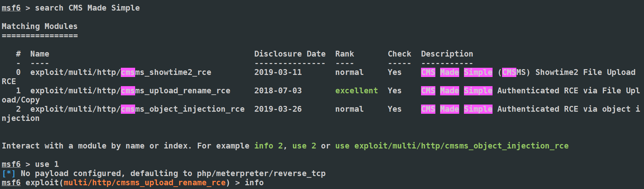
Task: Click the green 'use 2' example text
Action: pyautogui.click(x=304, y=146)
